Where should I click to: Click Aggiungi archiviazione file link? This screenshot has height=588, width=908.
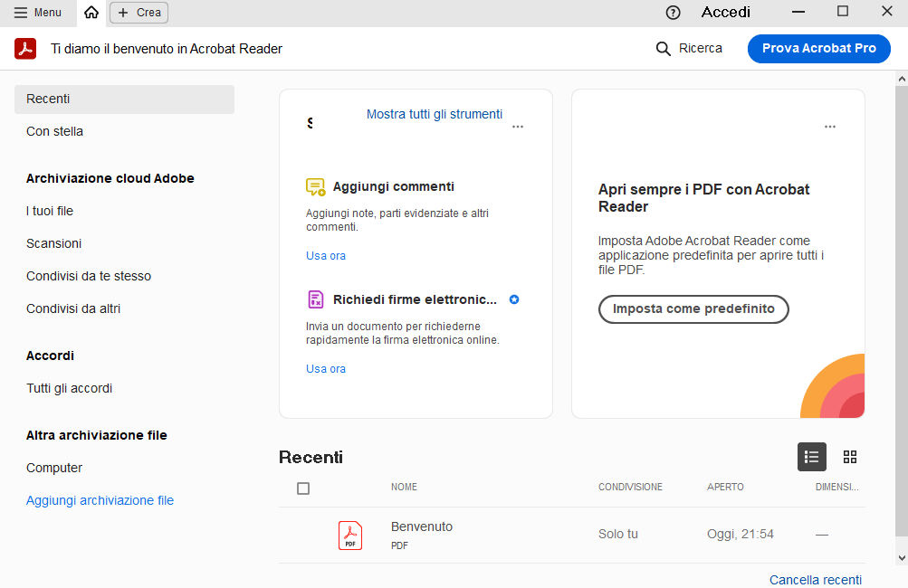coord(100,500)
